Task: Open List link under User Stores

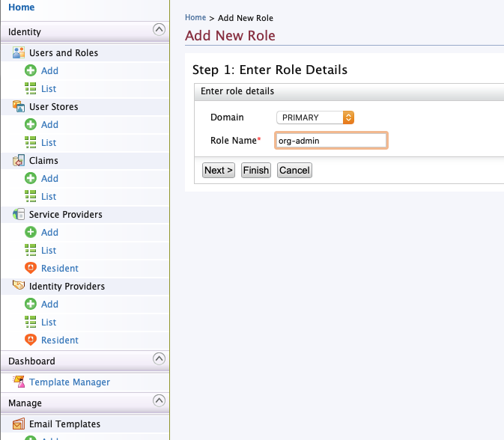Action: pyautogui.click(x=49, y=143)
